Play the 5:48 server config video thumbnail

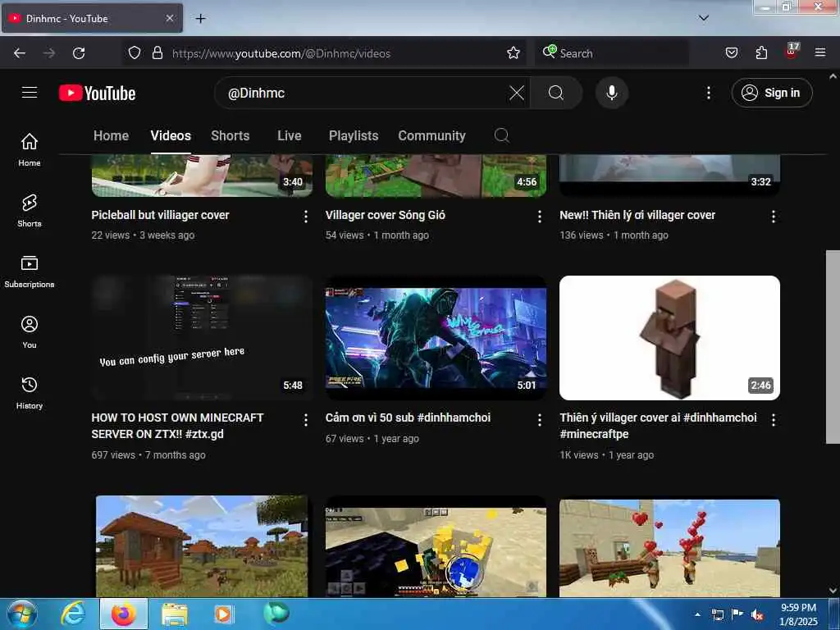tap(202, 337)
